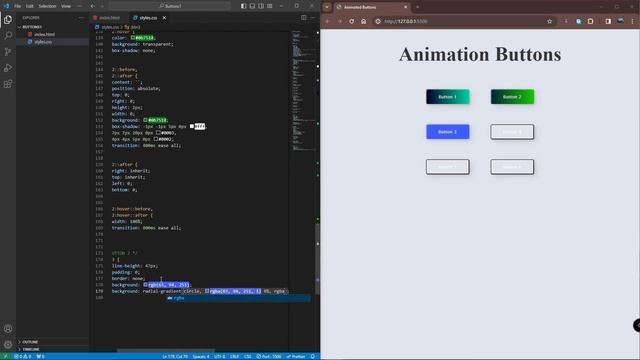Image resolution: width=640 pixels, height=360 pixels.
Task: Click Prettier status bar item
Action: pos(296,356)
